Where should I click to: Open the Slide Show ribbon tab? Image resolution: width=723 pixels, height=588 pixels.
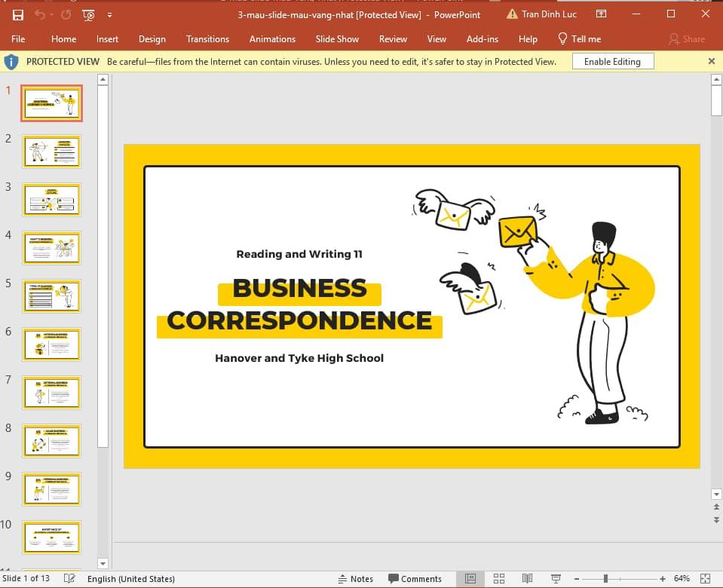click(337, 38)
